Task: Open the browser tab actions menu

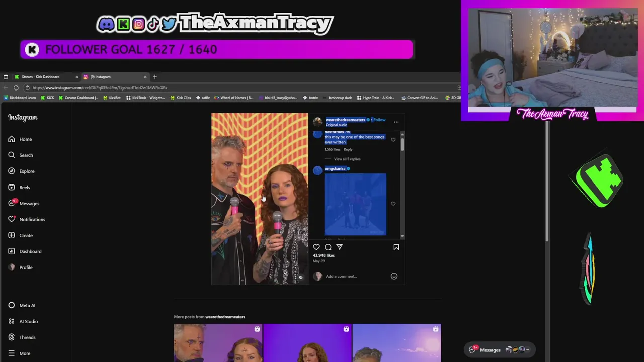Action: pos(6,77)
